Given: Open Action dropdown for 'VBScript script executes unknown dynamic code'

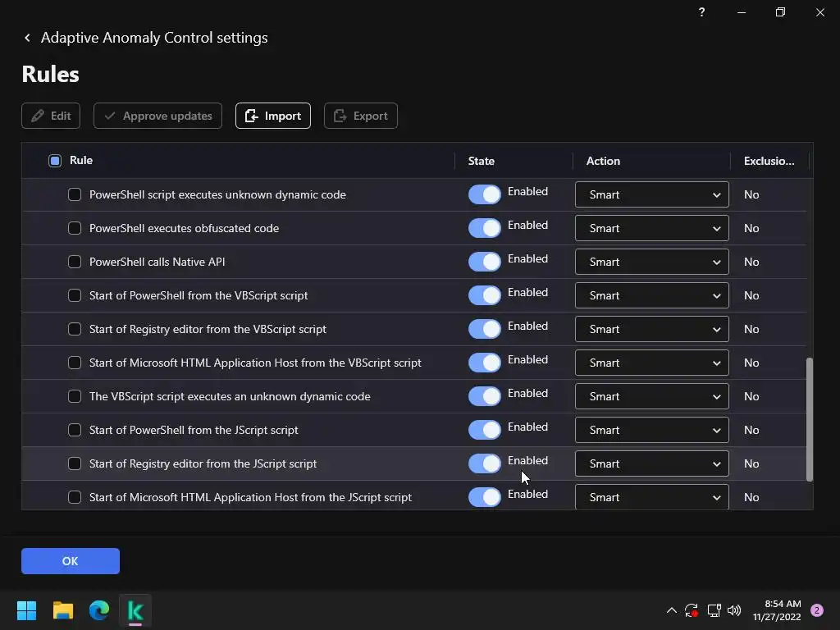Looking at the screenshot, I should (x=651, y=396).
